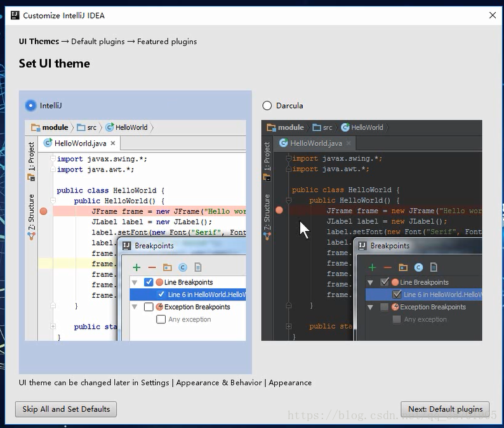Screen dimensions: 504x428
Task: Toggle Line Breakpoints checkbox in Darcula preview
Action: pyautogui.click(x=385, y=282)
